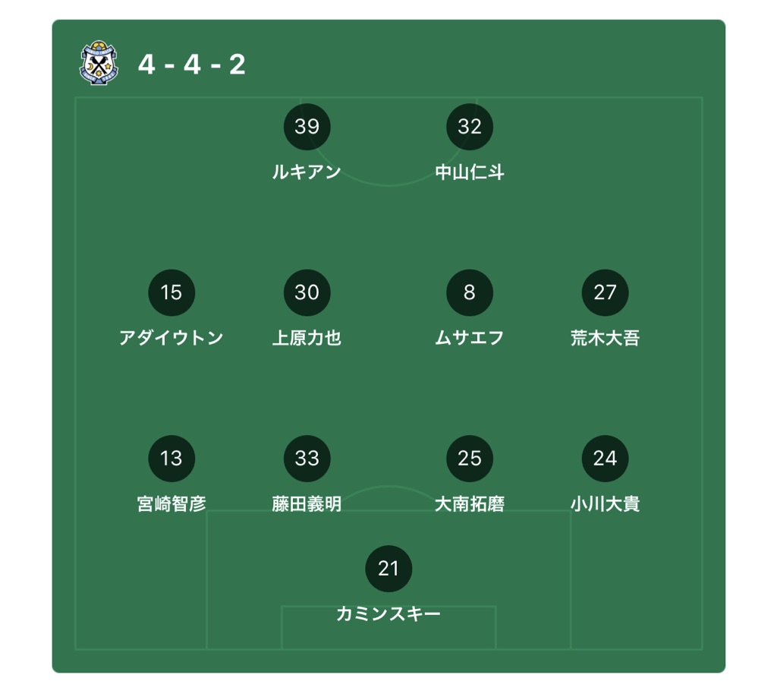Choose the number 8 player badge

469,292
